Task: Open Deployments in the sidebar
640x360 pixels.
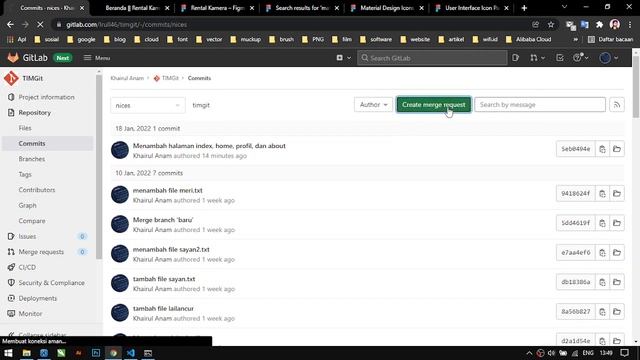Action: pyautogui.click(x=38, y=298)
